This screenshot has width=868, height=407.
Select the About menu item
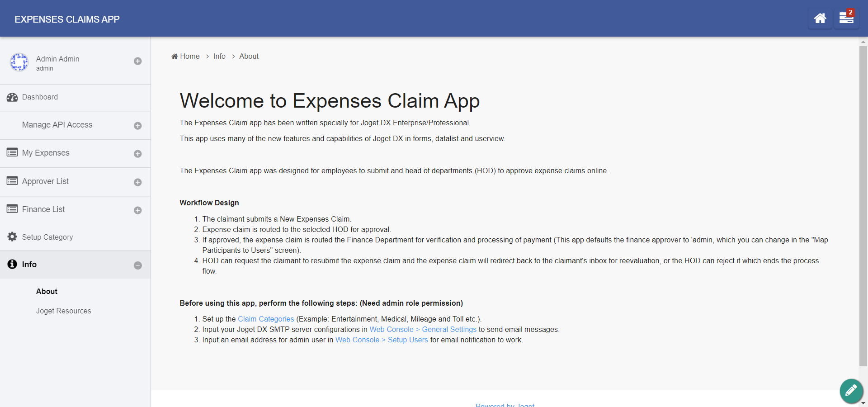pyautogui.click(x=47, y=292)
